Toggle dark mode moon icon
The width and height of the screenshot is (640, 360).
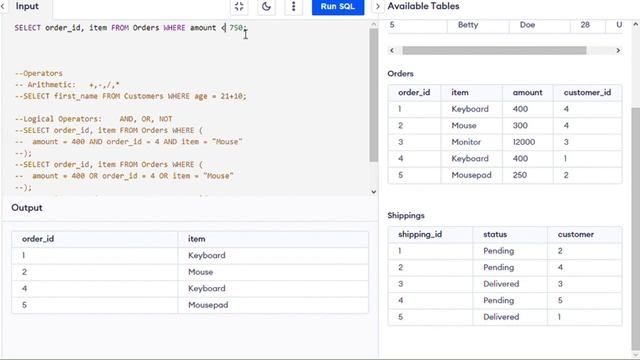pos(266,7)
